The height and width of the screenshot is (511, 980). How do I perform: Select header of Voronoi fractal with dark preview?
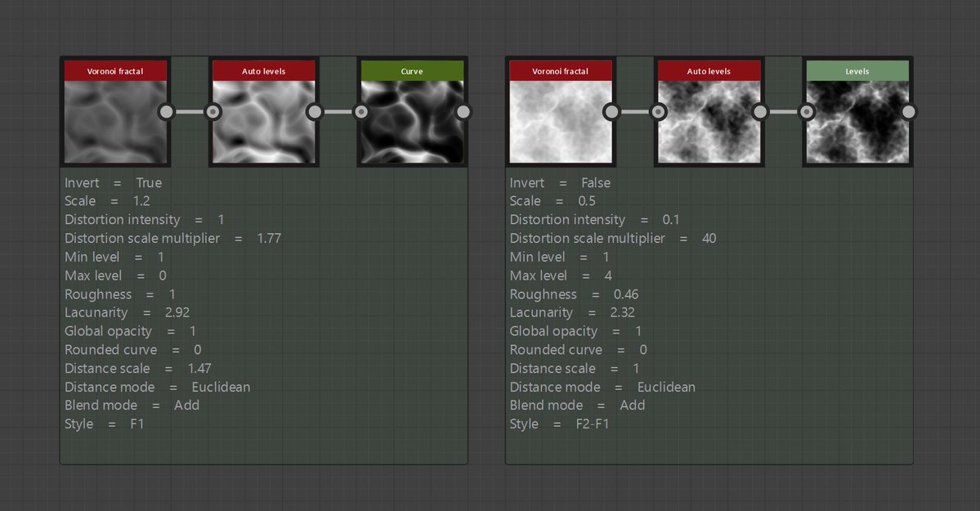(115, 70)
